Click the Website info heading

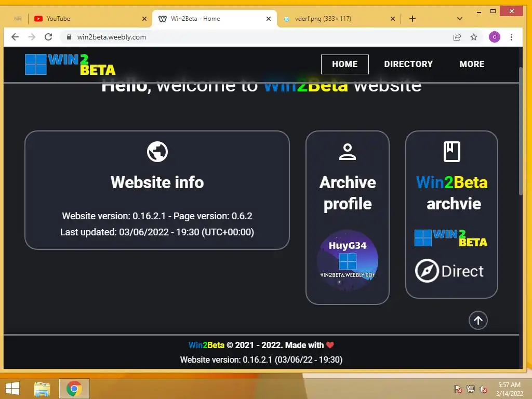point(157,182)
